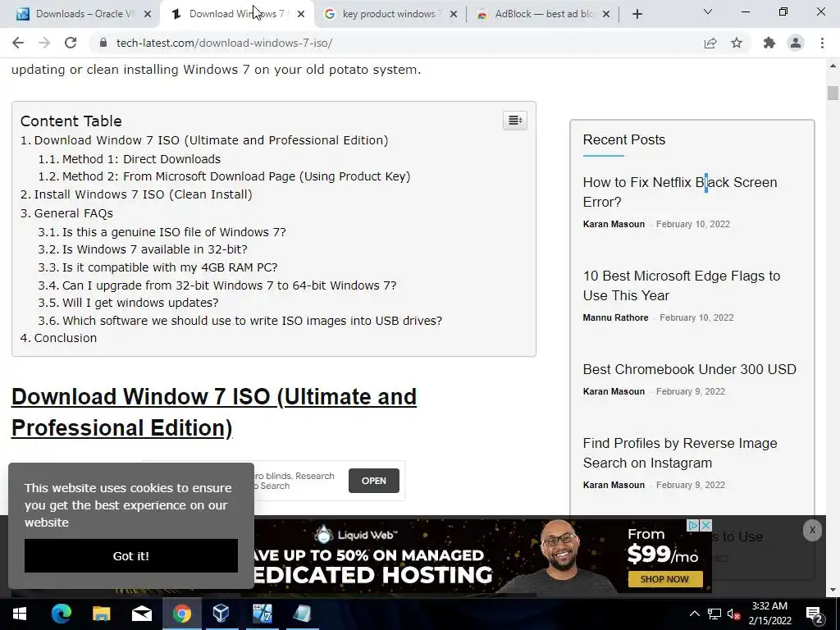
Task: Open Is Windows 7 available in 32-bit
Action: pyautogui.click(x=155, y=249)
